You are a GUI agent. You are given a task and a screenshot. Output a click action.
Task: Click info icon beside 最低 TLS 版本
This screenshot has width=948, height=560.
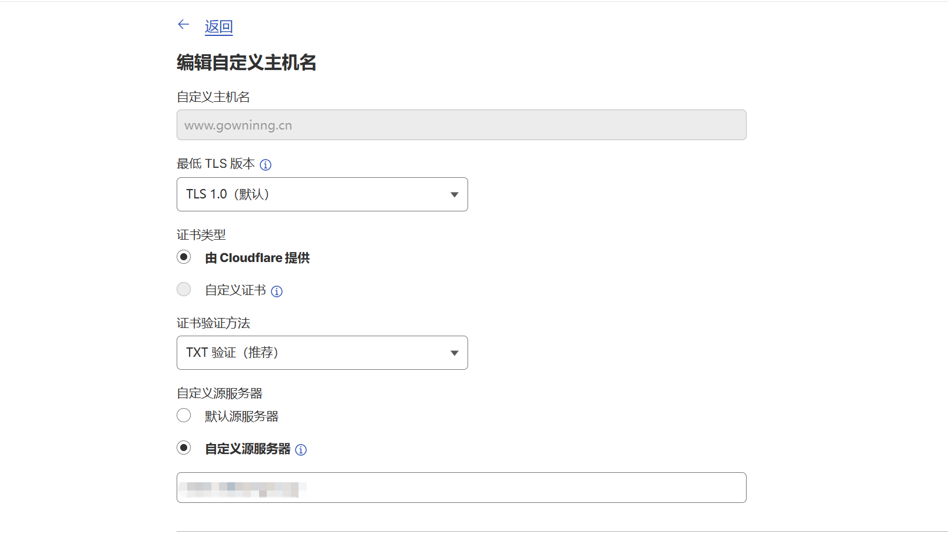(x=266, y=165)
